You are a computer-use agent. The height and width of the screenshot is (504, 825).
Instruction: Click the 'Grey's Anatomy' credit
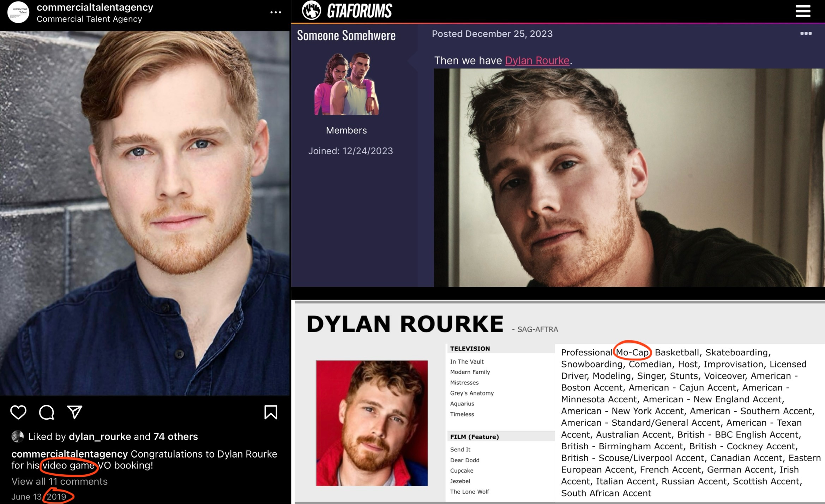coord(472,393)
